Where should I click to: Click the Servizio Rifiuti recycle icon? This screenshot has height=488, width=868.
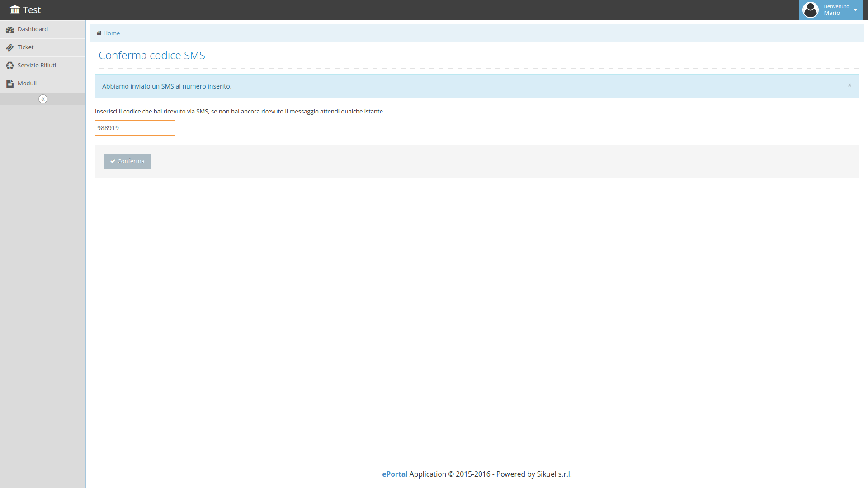10,66
